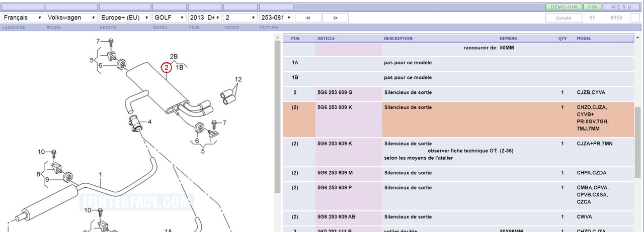This screenshot has height=232, width=644.
Task: Go to next picture with » button
Action: click(x=336, y=18)
